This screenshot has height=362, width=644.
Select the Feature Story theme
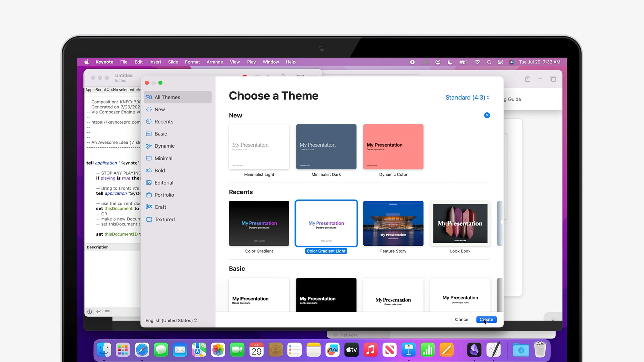pyautogui.click(x=393, y=223)
